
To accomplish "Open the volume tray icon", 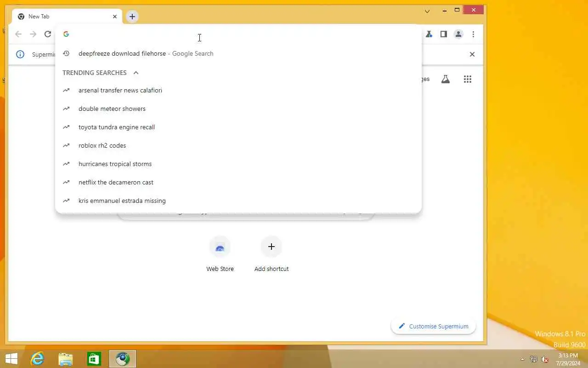I will coord(545,359).
